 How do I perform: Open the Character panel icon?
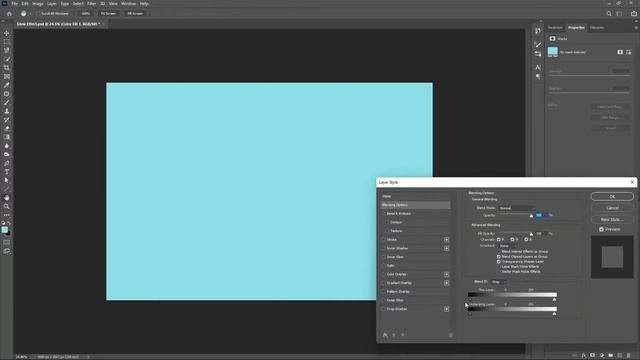tap(538, 67)
